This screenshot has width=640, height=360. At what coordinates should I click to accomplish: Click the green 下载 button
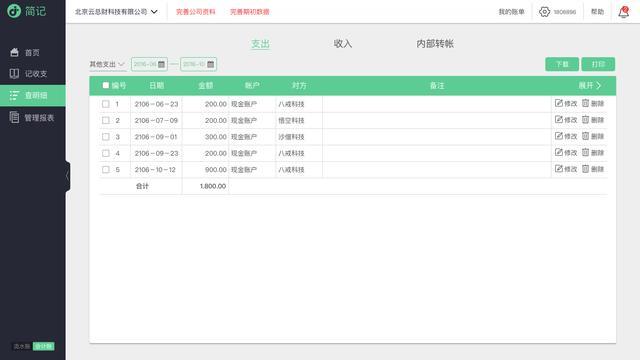(562, 64)
